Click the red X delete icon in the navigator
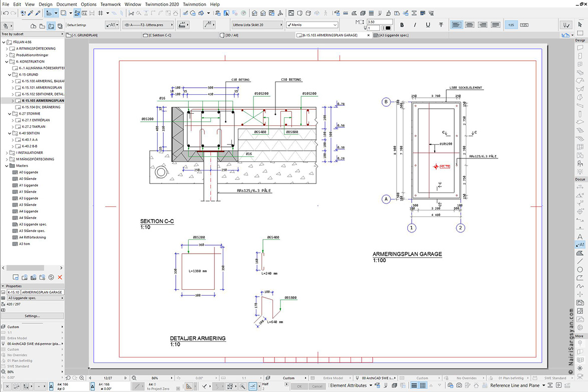The width and height of the screenshot is (588, 392). pos(60,277)
